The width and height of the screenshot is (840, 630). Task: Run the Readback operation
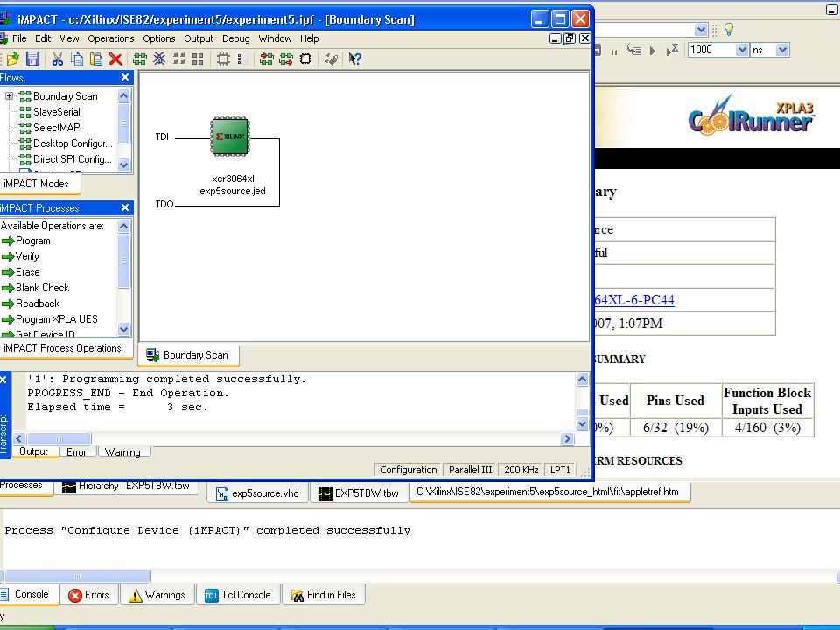[31, 304]
